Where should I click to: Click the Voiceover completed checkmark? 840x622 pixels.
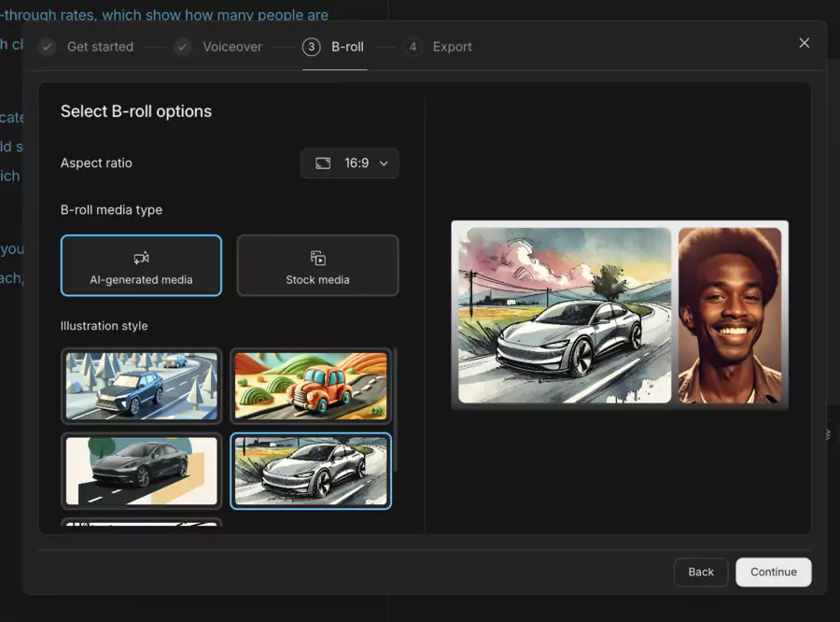tap(182, 46)
